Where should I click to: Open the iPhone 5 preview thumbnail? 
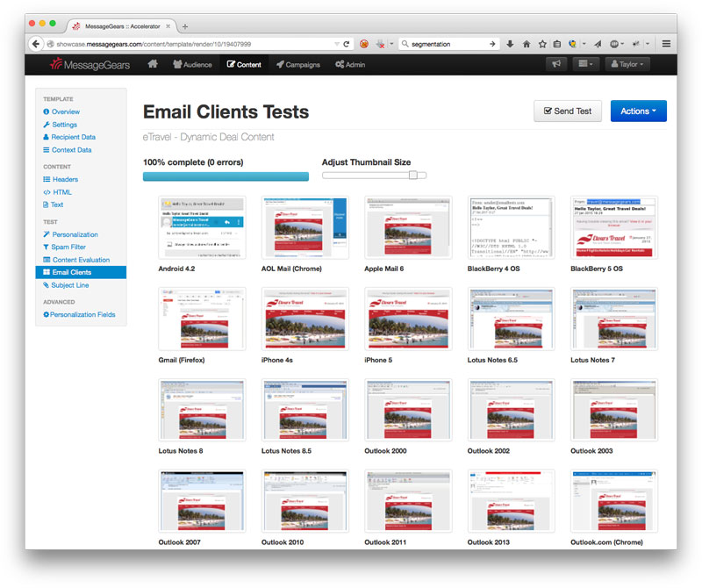pos(399,319)
